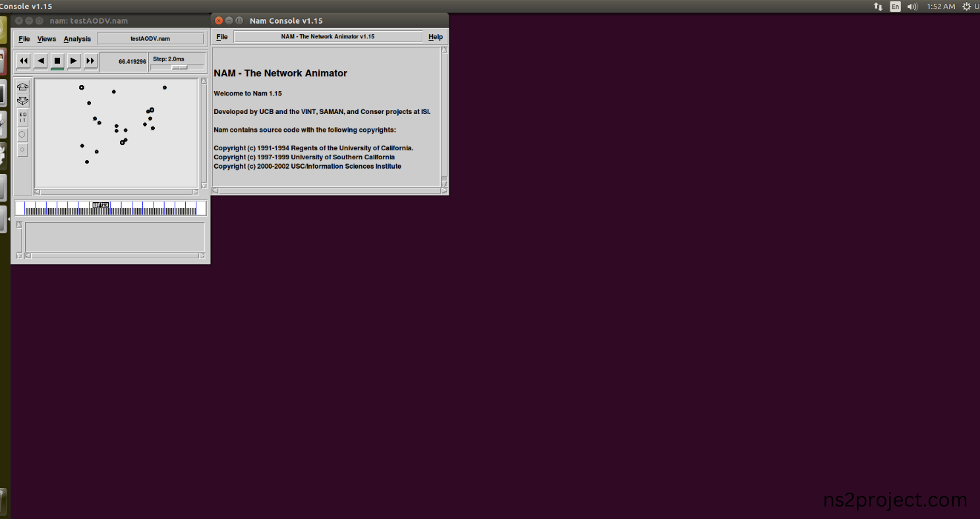Screen dimensions: 980x519
Task: Click the EDIT tool button
Action: (x=22, y=118)
